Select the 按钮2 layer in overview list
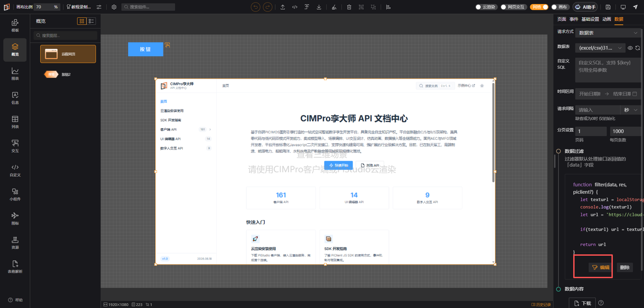The image size is (644, 308). pyautogui.click(x=66, y=74)
